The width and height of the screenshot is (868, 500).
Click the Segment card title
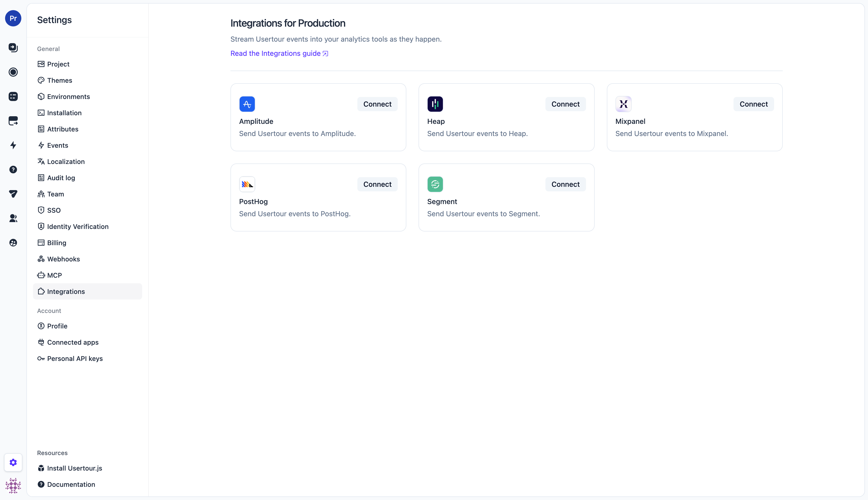tap(442, 202)
